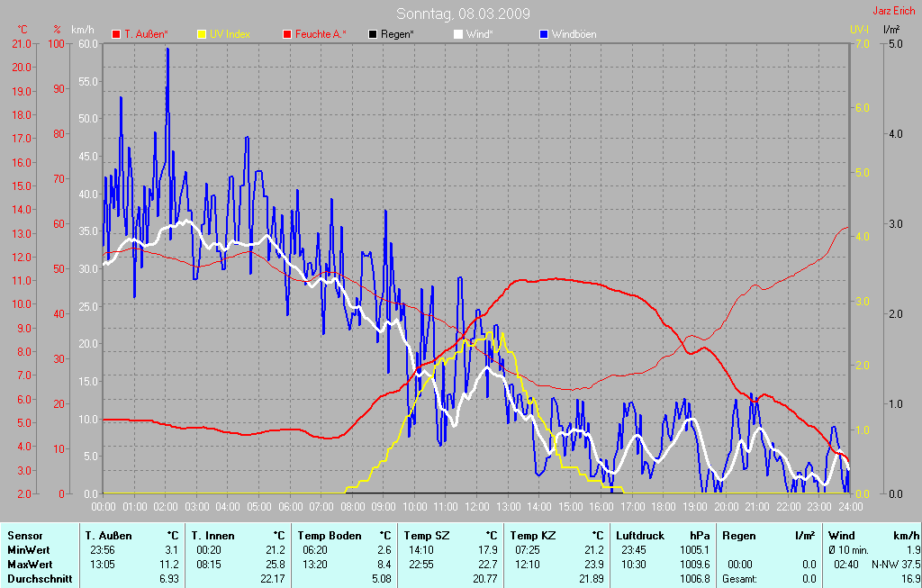
Task: Click Temp KZ maximum value 23.9
Action: pos(594,564)
